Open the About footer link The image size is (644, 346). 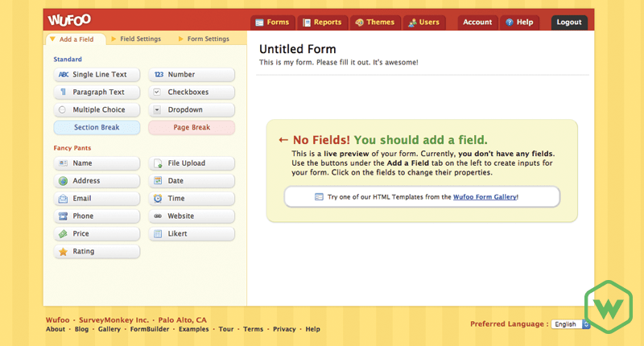click(x=56, y=329)
